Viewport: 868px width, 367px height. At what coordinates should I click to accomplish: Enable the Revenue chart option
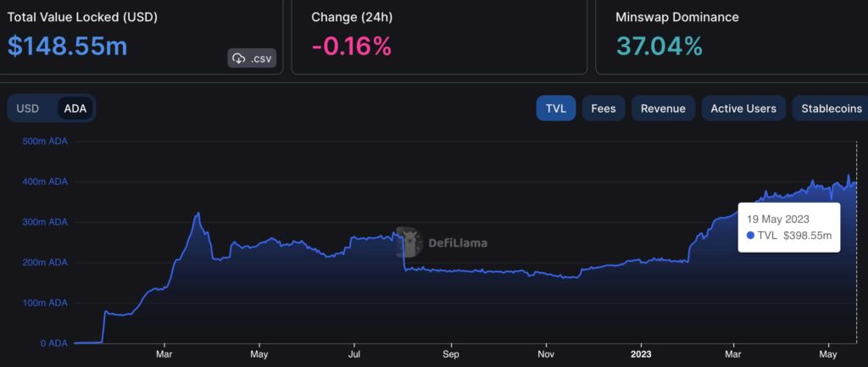coord(663,108)
